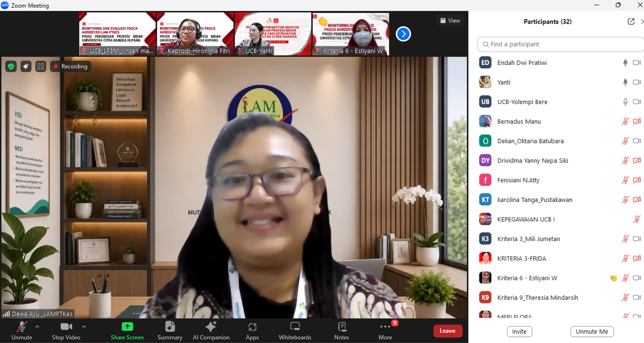Image resolution: width=644 pixels, height=343 pixels.
Task: Open the Apps panel
Action: click(x=252, y=331)
